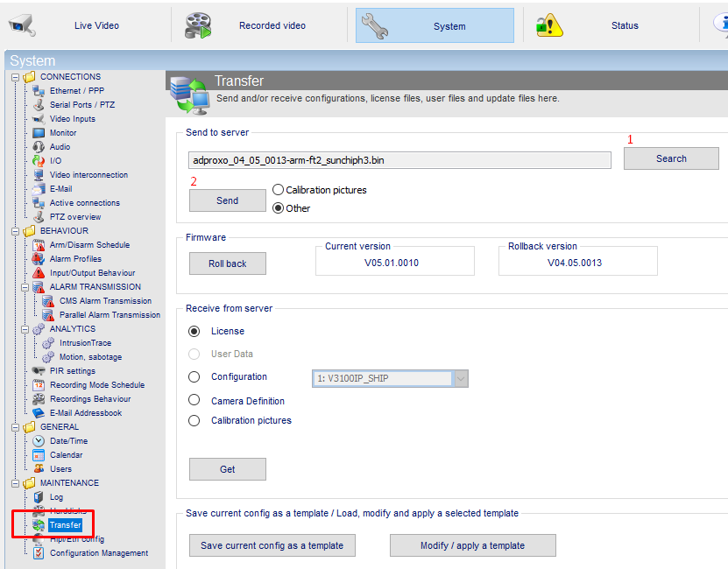Open the V3100IP_SHIP configuration dropdown

point(390,379)
